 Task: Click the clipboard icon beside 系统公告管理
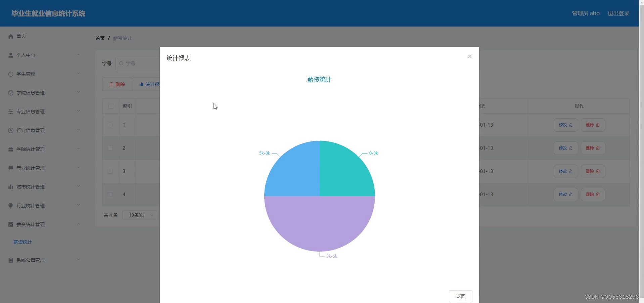point(11,260)
